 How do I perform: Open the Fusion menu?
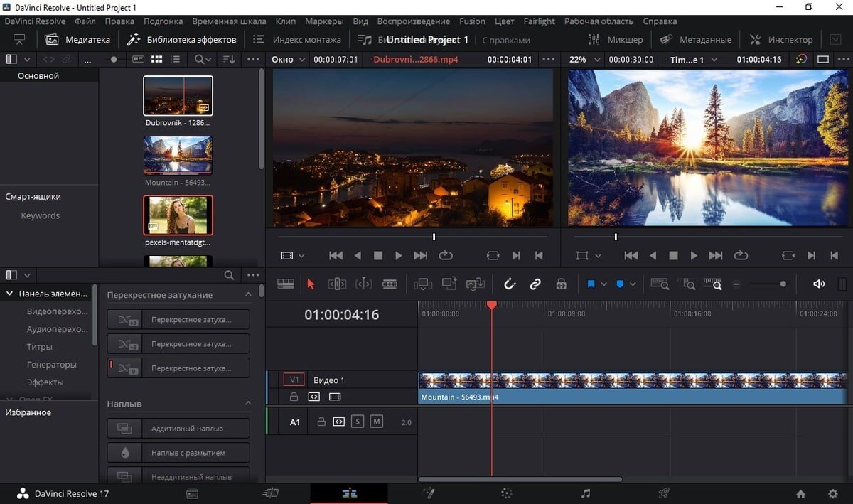pyautogui.click(x=472, y=21)
